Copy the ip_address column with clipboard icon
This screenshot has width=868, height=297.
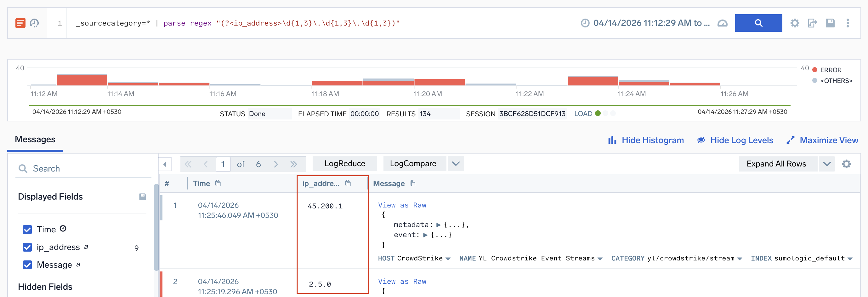pyautogui.click(x=348, y=183)
